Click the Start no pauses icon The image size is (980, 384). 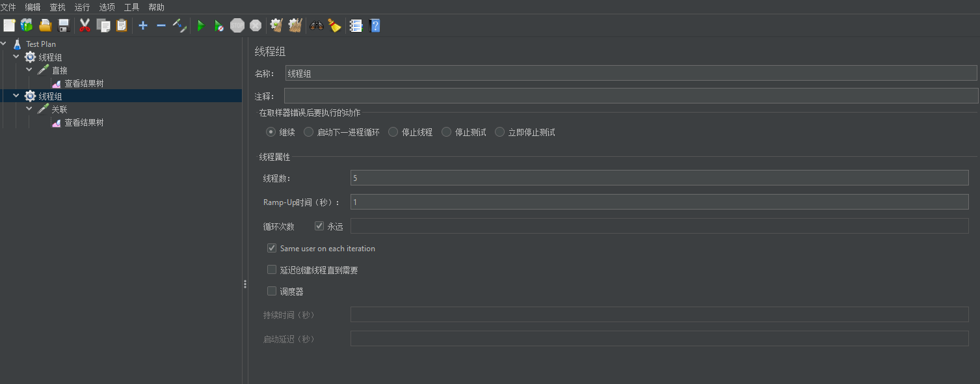pyautogui.click(x=219, y=25)
